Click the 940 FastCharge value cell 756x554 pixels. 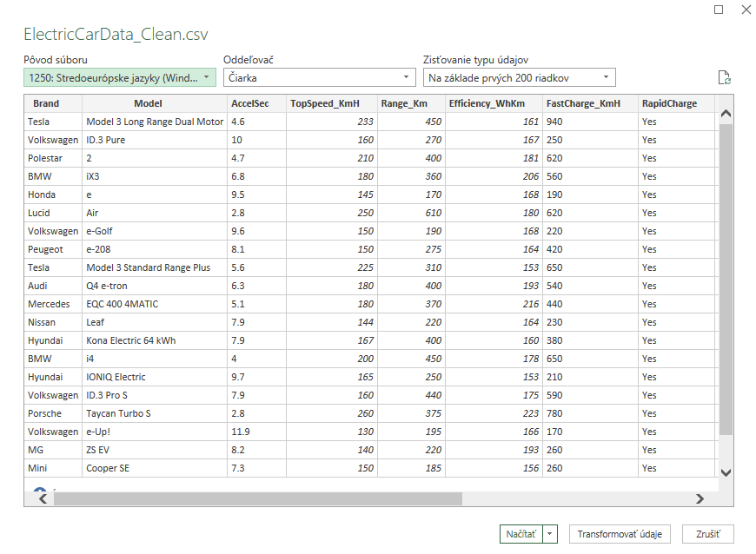590,122
